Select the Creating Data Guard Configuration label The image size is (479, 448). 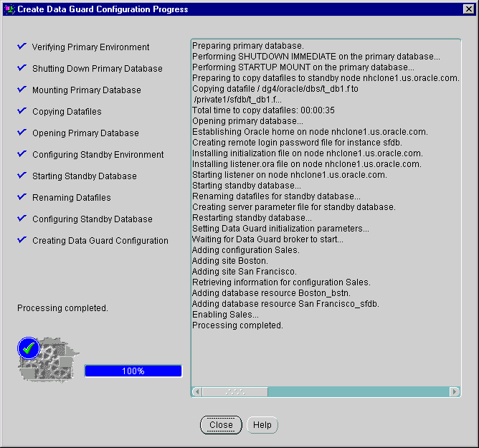tap(100, 241)
